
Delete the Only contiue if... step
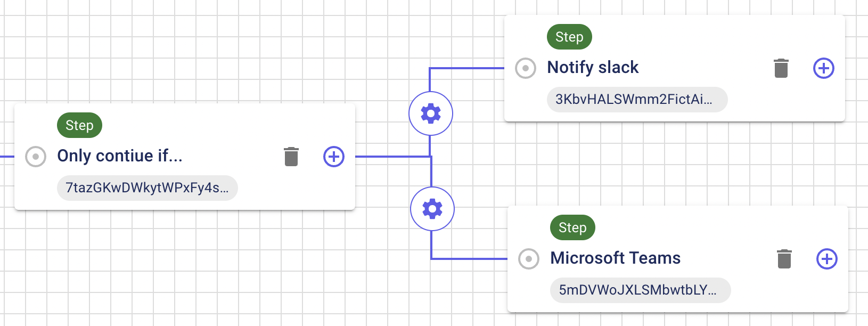point(291,157)
